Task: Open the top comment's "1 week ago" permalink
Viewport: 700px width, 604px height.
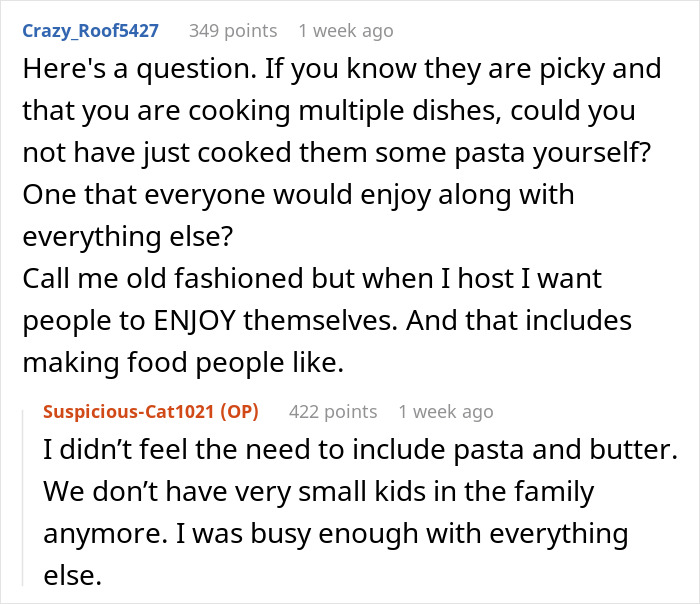Action: click(x=347, y=30)
